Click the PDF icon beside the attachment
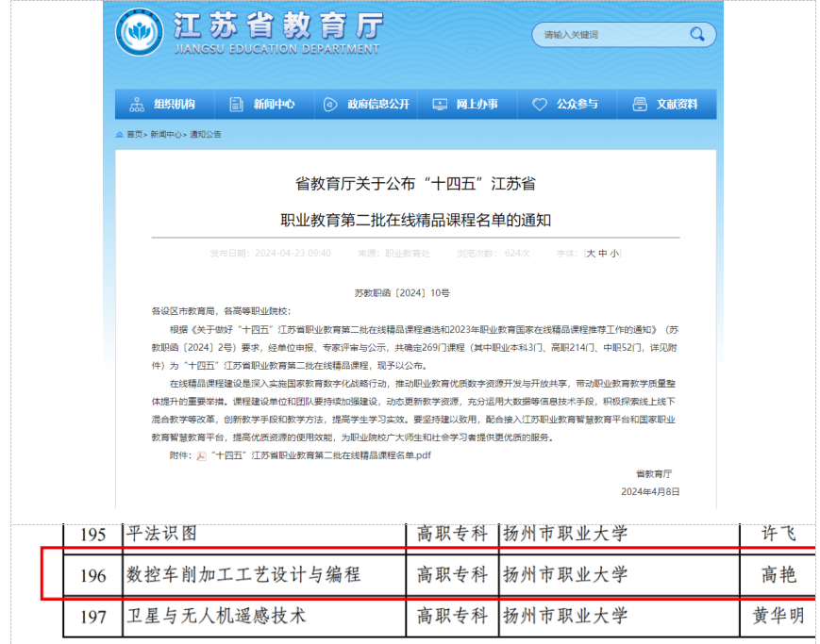Image resolution: width=820 pixels, height=644 pixels. pos(201,455)
